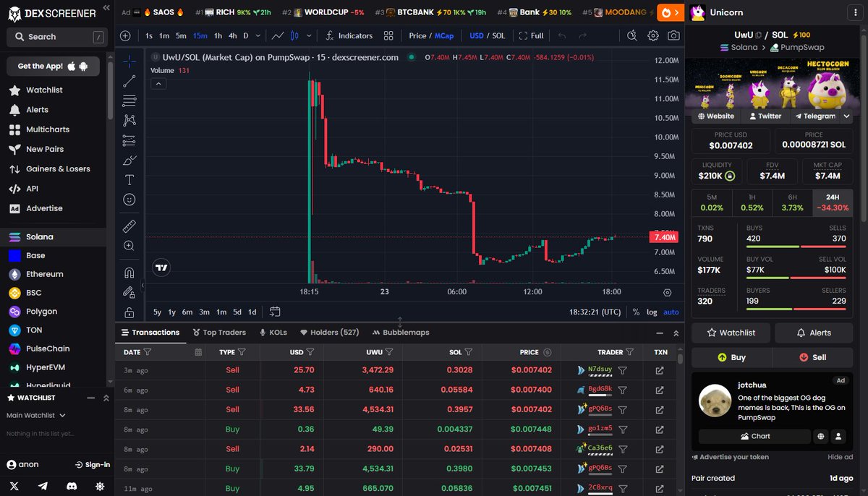Click the Alerts button under stats
The width and height of the screenshot is (868, 496).
(x=814, y=333)
